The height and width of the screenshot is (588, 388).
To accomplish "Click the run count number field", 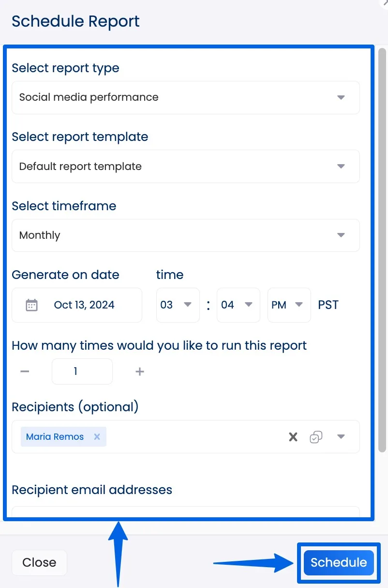I will tap(82, 371).
